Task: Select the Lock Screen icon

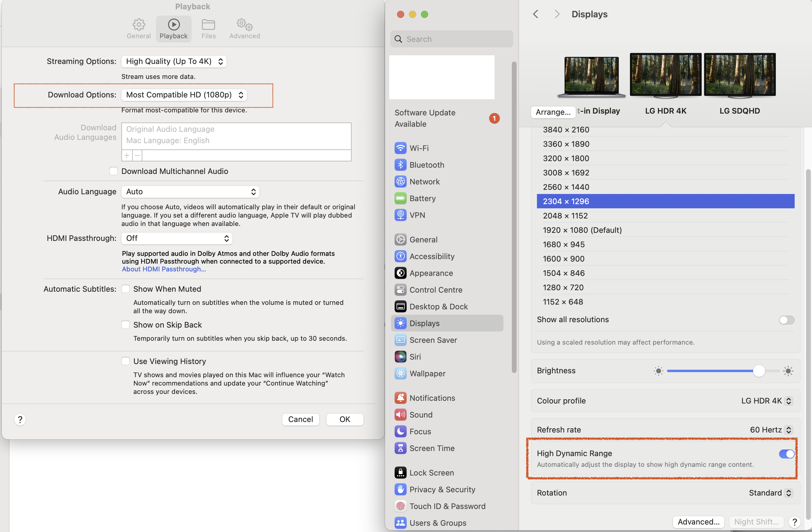Action: [400, 473]
